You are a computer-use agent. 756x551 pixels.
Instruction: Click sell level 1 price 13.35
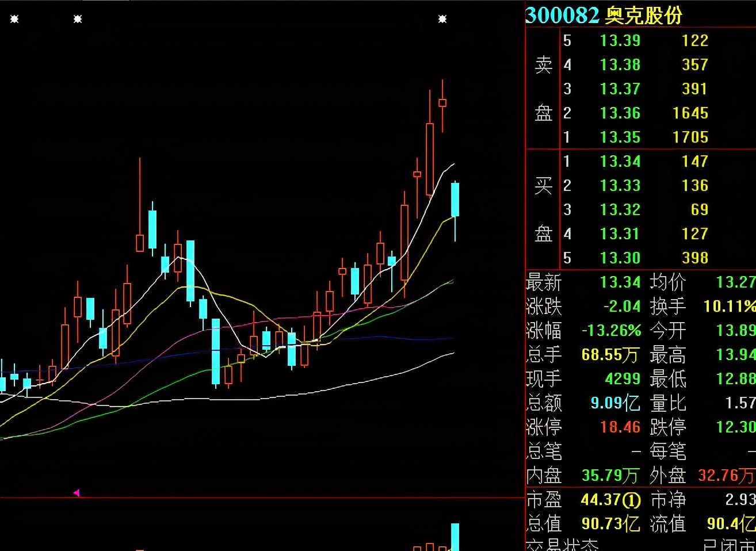(620, 137)
